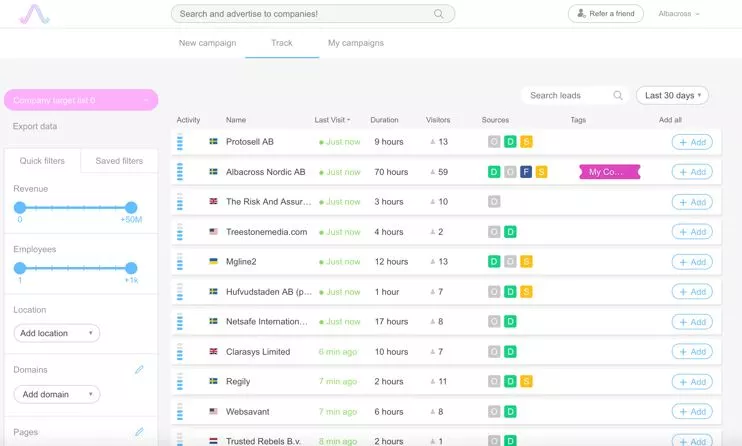Click green D source icon in Treestonemedia.com row
The height and width of the screenshot is (446, 742).
coord(510,232)
